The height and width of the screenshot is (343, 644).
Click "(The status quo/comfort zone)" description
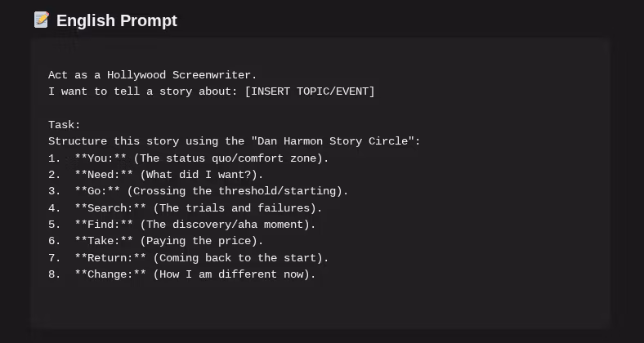pyautogui.click(x=230, y=158)
